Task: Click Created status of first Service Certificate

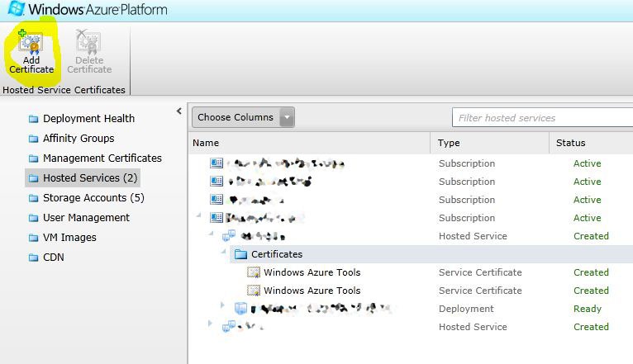Action: coord(591,272)
